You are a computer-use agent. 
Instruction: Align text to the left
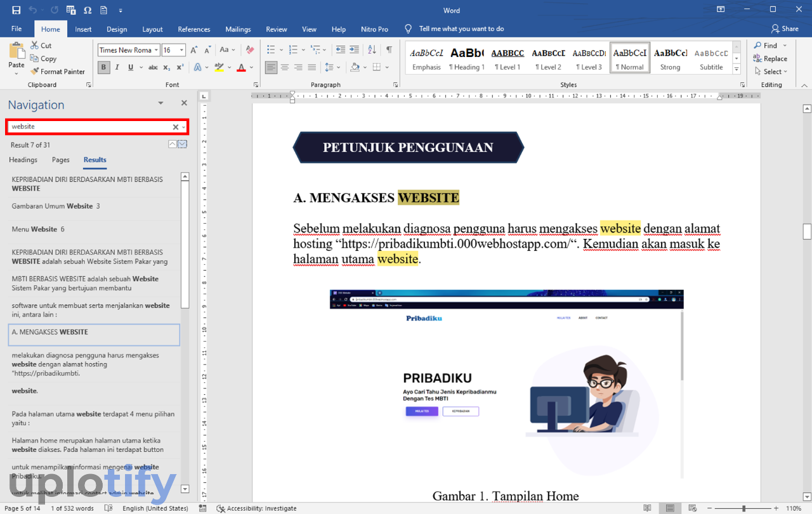(272, 67)
